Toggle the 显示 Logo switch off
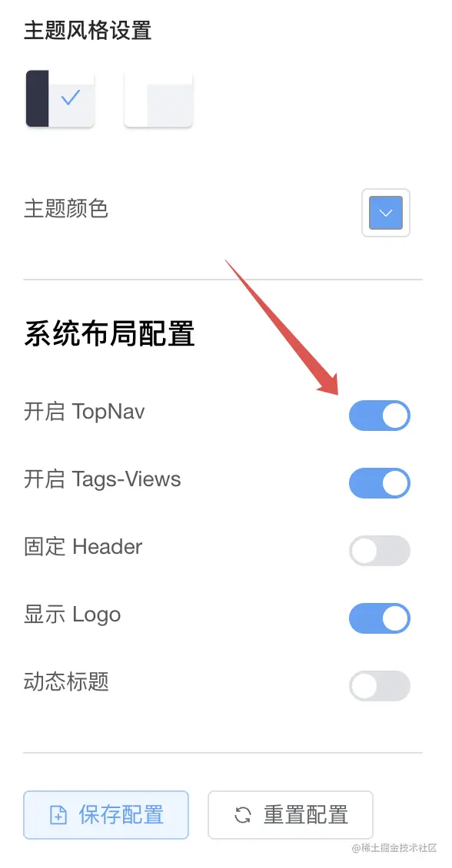This screenshot has width=452, height=868. [380, 618]
